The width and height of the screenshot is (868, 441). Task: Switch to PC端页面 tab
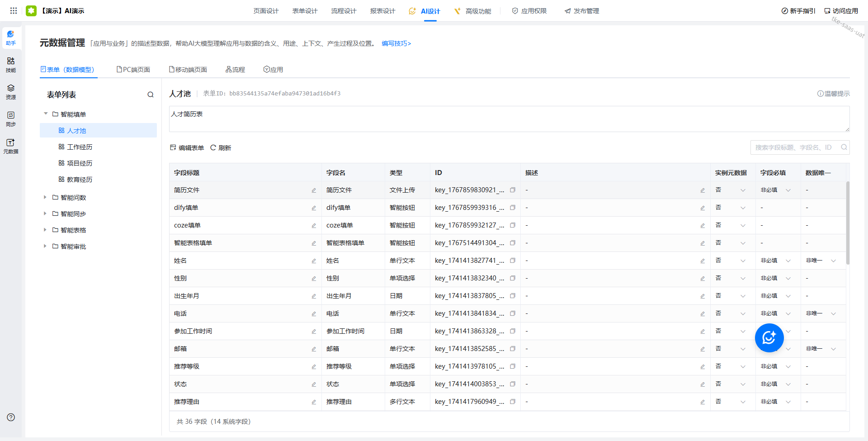[x=133, y=70]
